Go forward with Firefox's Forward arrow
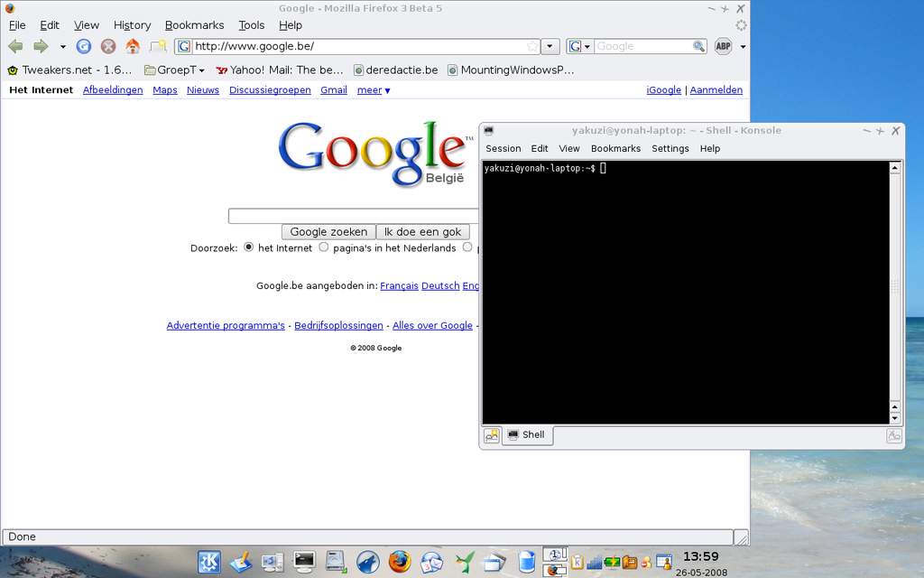This screenshot has height=578, width=924. (41, 46)
